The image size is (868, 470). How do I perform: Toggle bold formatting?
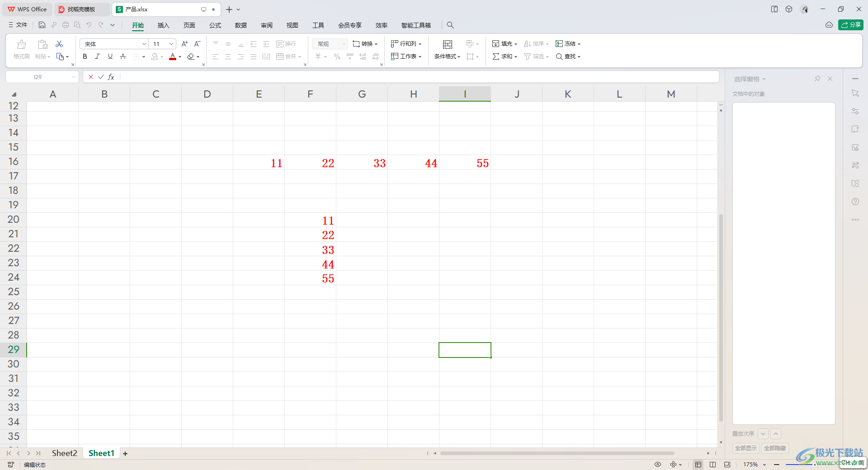tap(85, 56)
